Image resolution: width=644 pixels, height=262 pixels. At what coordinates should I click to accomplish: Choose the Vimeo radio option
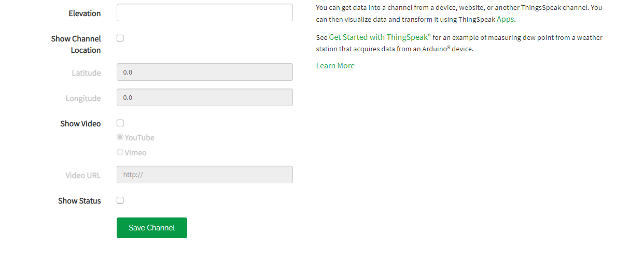[120, 152]
